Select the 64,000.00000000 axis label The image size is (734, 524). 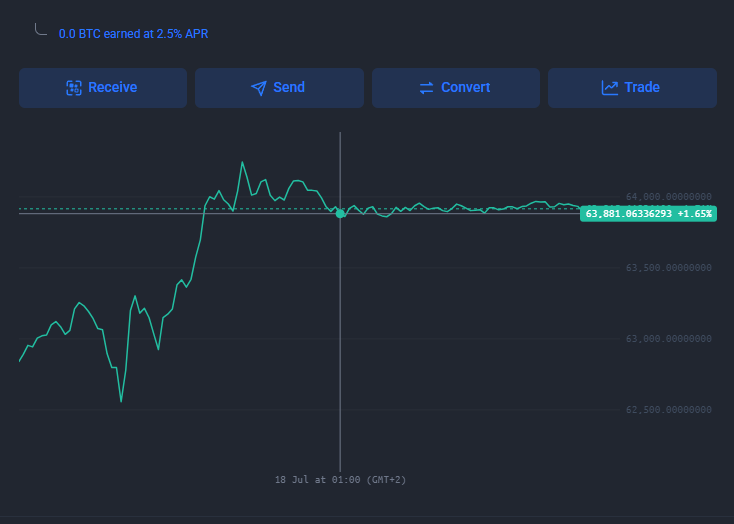(668, 197)
